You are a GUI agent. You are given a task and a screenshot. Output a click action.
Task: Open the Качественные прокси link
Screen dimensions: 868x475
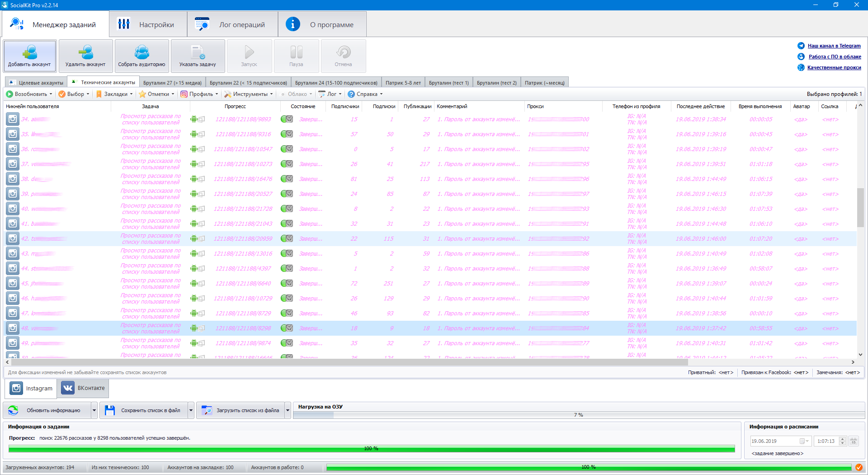[834, 67]
